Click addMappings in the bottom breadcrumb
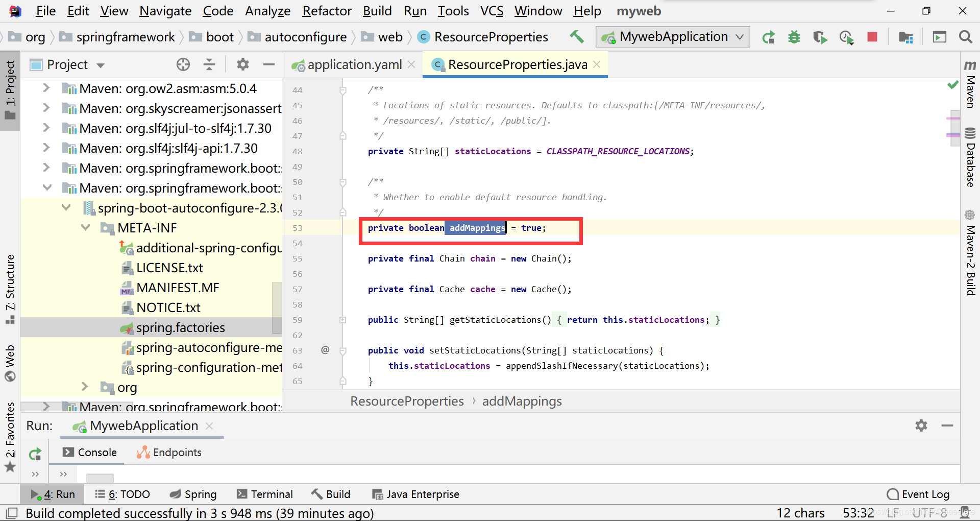 pos(522,401)
